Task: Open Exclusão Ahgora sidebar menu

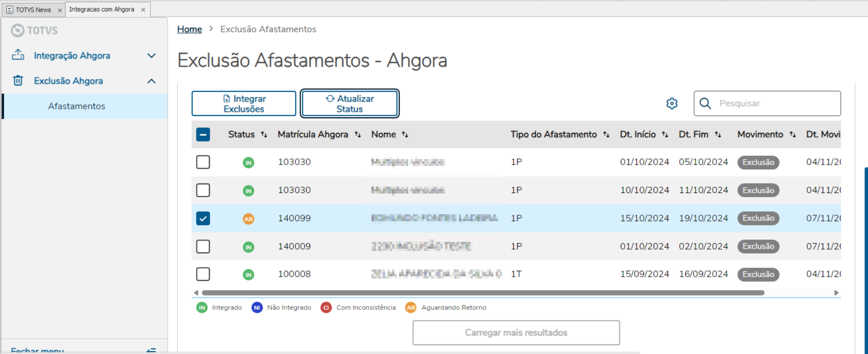Action: click(x=84, y=81)
